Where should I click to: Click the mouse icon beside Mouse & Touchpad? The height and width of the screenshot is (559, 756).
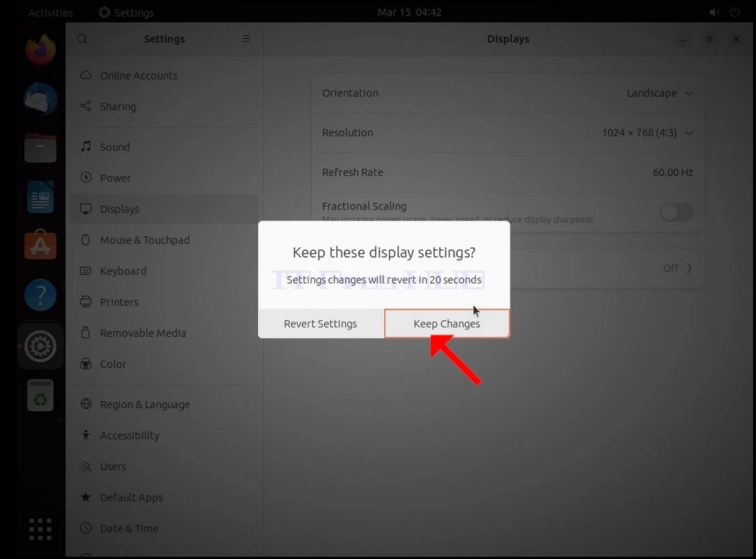[x=86, y=240]
